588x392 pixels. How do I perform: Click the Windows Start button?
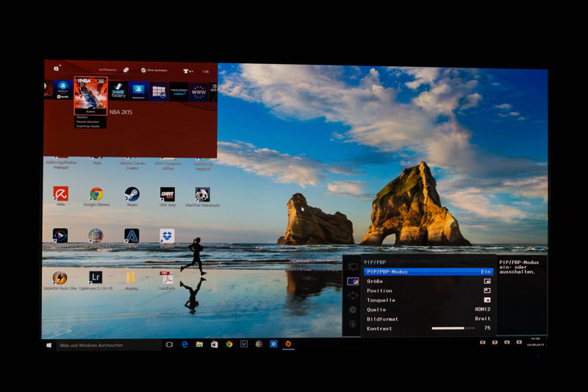(x=49, y=345)
